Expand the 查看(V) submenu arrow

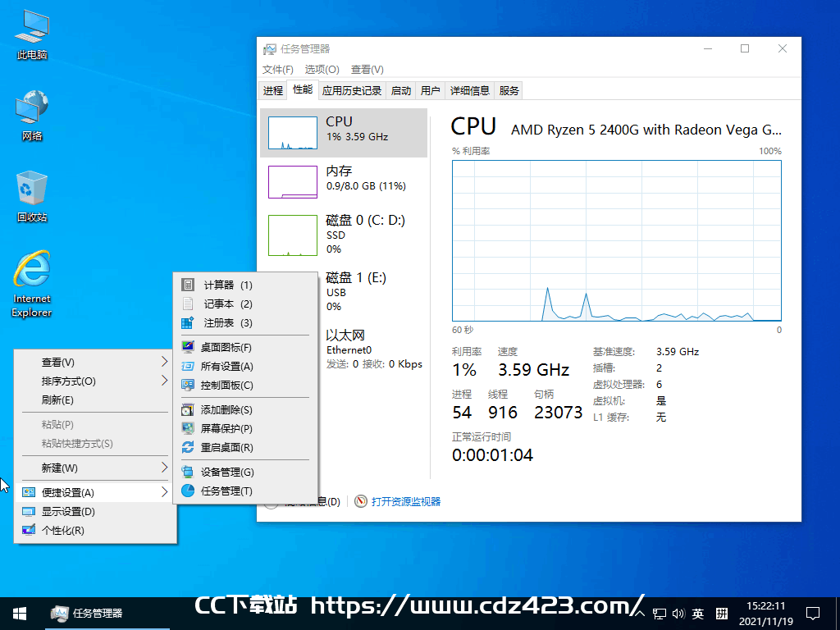click(164, 362)
